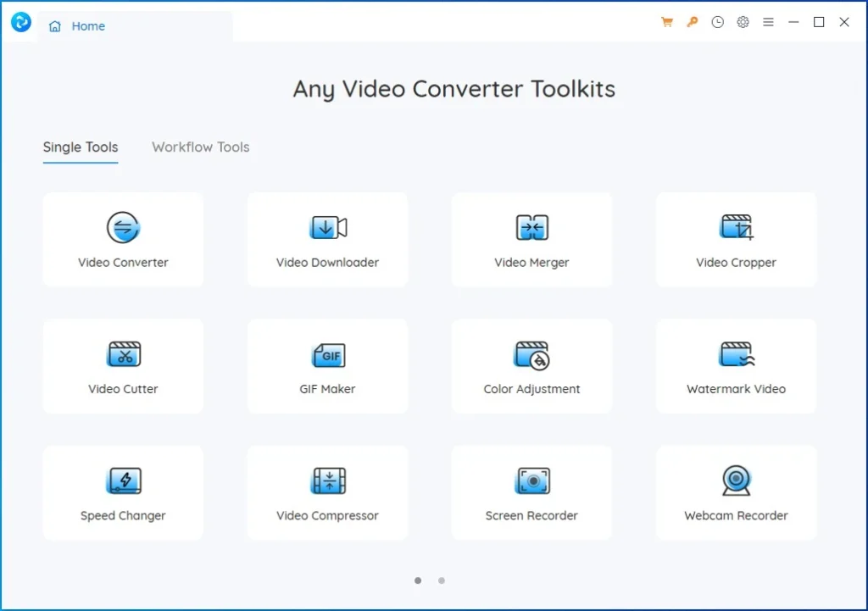
Task: Click the Video Converter label
Action: [x=123, y=263]
